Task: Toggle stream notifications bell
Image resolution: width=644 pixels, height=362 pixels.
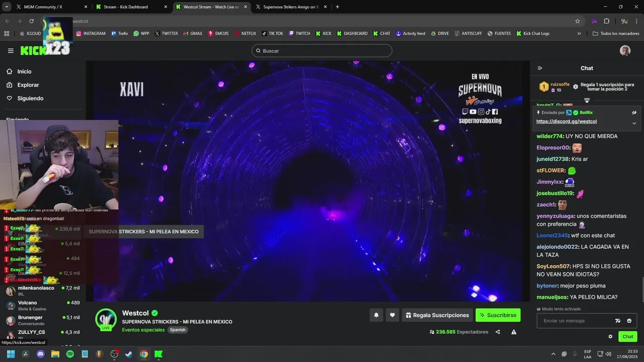Action: tap(376, 315)
